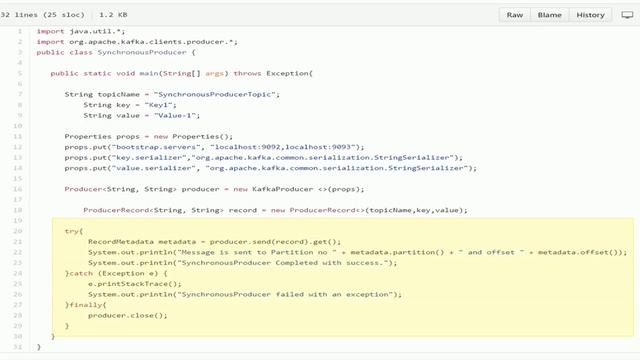Click 'import org.apache.kafka.clients.producer.*;' line

(137, 42)
